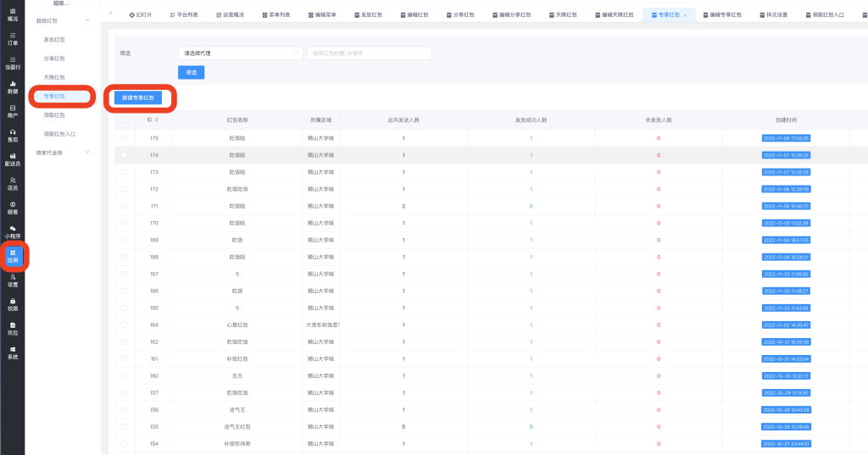The image size is (868, 455).
Task: Check the select-all checkbox in table header
Action: [x=125, y=119]
